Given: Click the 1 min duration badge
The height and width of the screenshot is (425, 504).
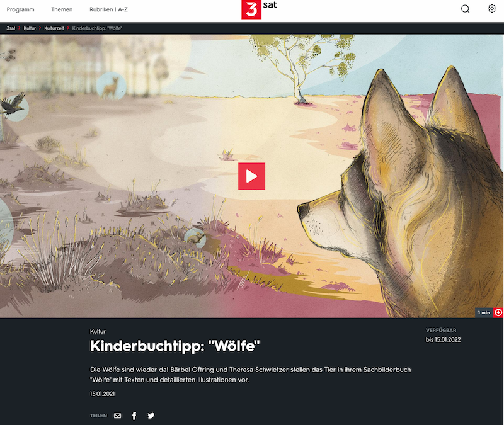Looking at the screenshot, I should pyautogui.click(x=484, y=312).
